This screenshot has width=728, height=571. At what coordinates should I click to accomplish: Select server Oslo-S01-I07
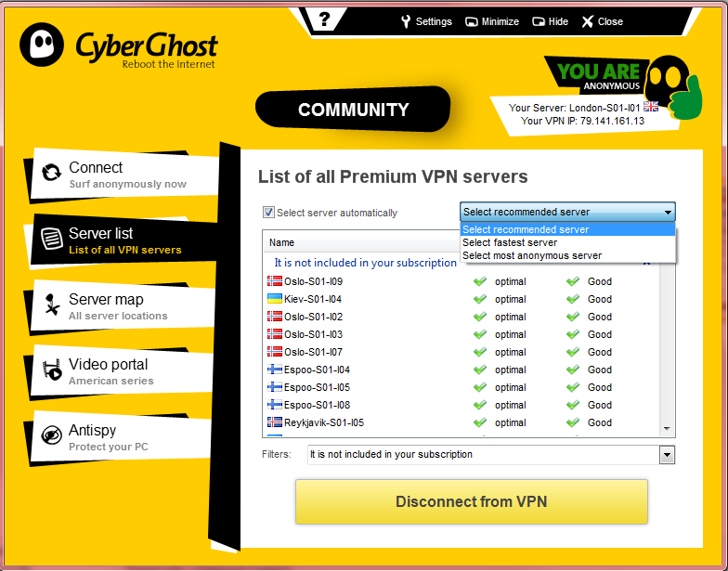tap(314, 352)
